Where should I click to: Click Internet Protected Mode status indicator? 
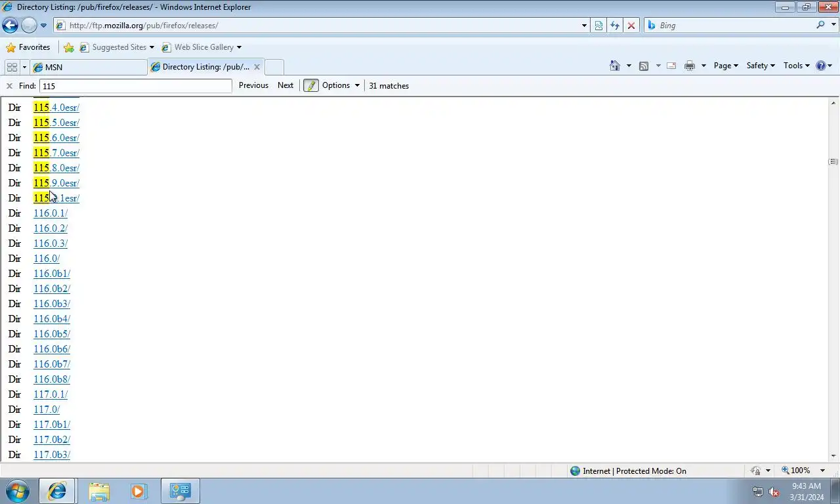(x=628, y=471)
